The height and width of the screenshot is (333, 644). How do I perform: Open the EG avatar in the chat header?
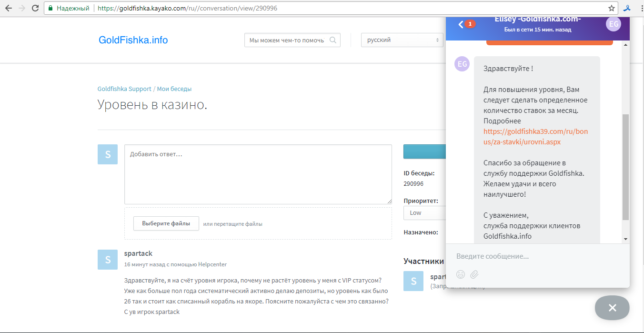[614, 24]
